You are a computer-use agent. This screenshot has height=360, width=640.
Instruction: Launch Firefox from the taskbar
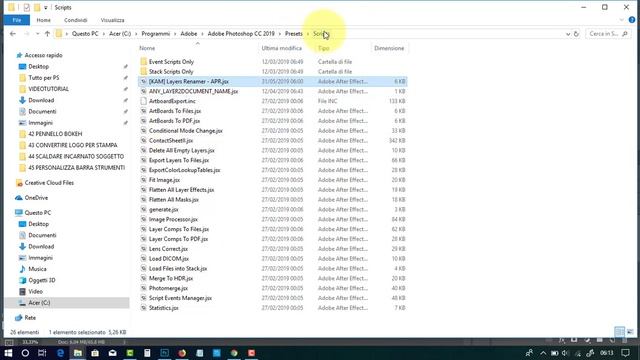[182, 353]
